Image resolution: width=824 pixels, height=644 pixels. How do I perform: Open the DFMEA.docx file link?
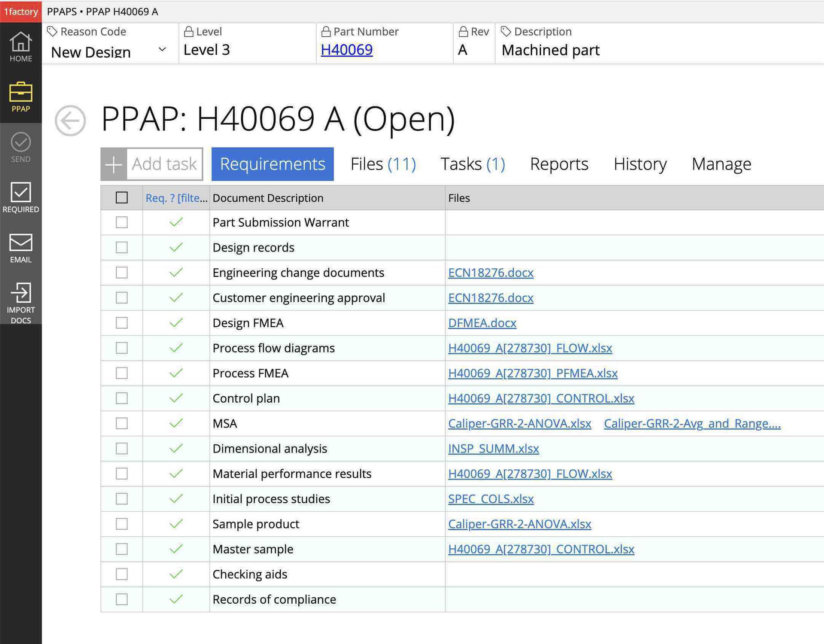(482, 323)
